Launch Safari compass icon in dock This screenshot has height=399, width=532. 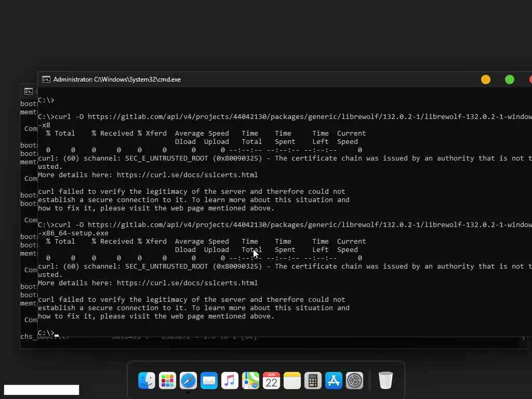(188, 380)
